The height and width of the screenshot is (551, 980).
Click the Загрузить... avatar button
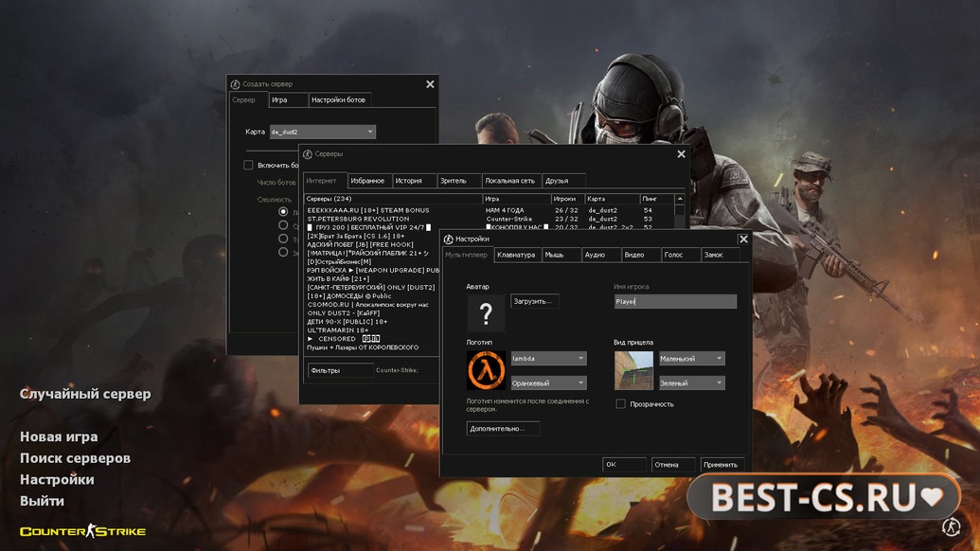[534, 301]
